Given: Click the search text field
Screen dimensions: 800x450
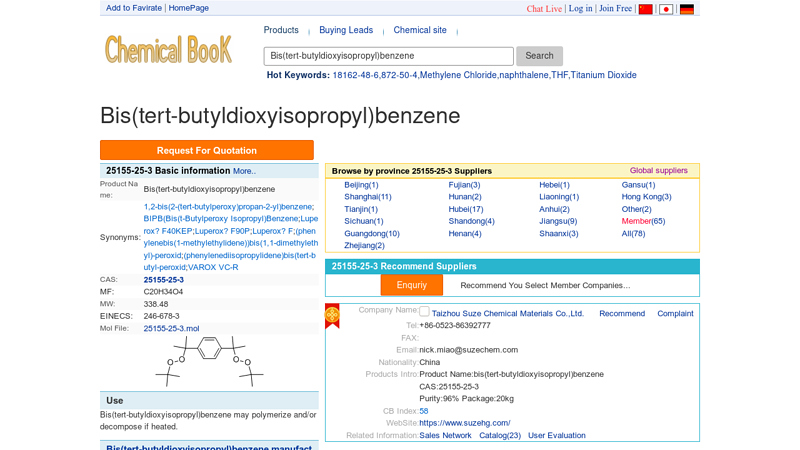Looking at the screenshot, I should [x=388, y=56].
